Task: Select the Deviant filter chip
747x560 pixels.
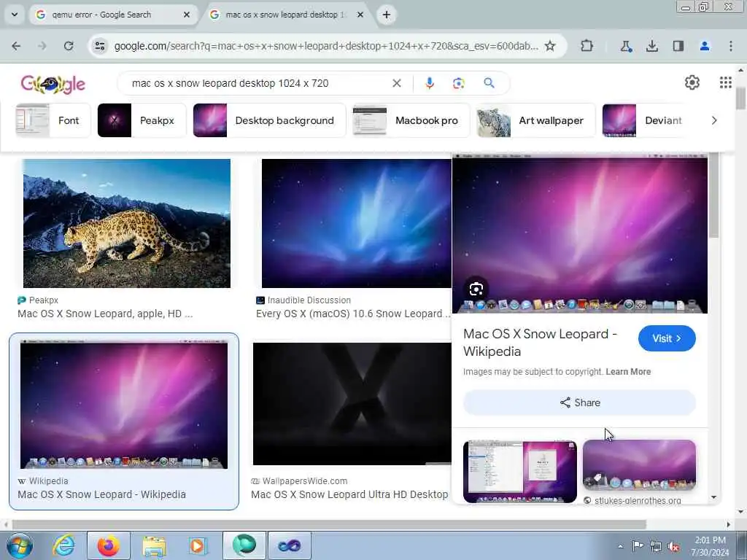Action: (646, 120)
